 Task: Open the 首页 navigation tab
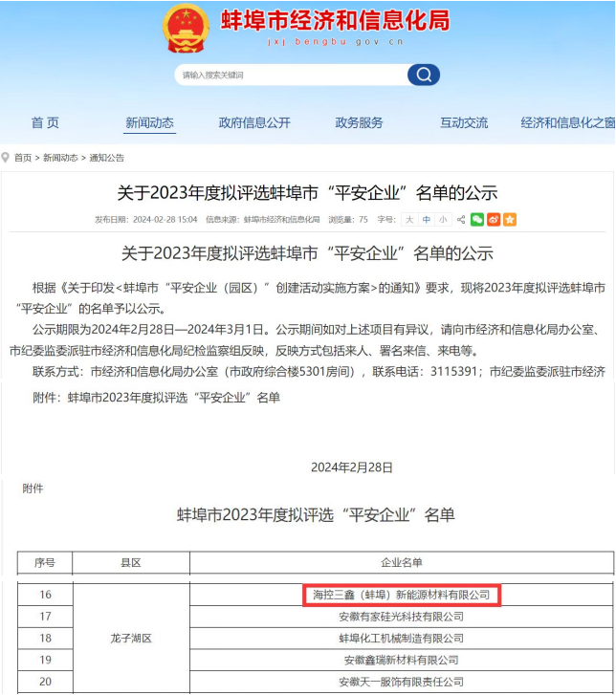tap(45, 122)
